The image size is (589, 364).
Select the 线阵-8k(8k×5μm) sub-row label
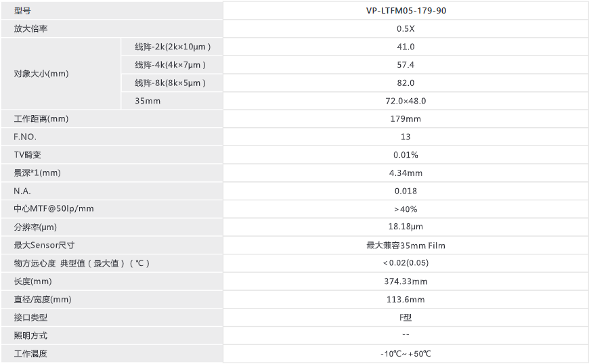[x=172, y=83]
